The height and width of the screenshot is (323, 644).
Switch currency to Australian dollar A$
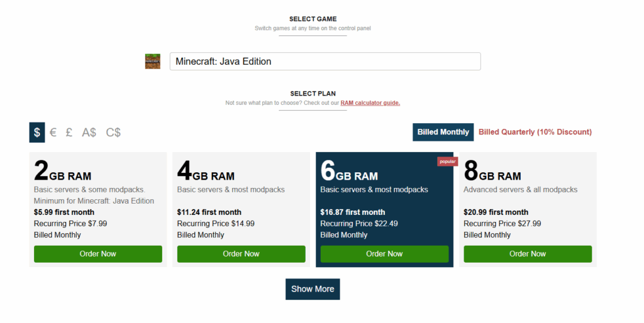89,132
